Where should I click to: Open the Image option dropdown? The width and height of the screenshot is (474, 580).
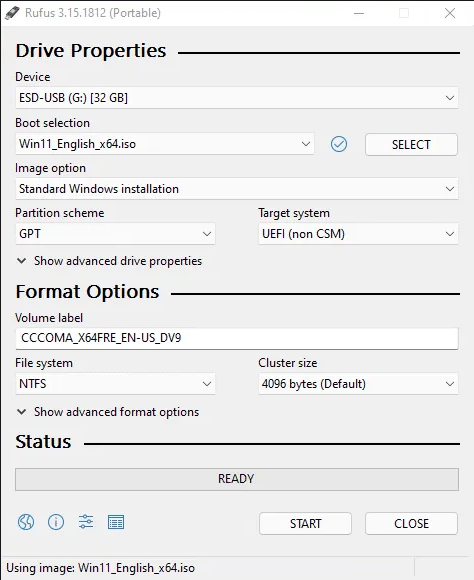(237, 189)
